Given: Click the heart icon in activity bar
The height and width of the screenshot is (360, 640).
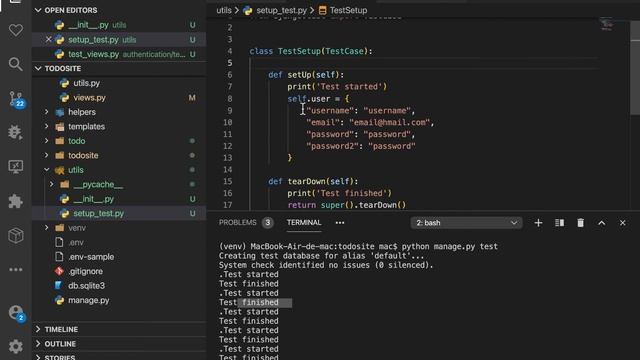Looking at the screenshot, I should coord(16,30).
